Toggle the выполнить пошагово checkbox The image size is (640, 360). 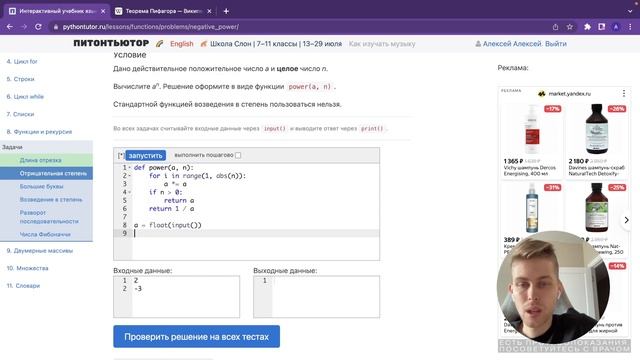238,155
